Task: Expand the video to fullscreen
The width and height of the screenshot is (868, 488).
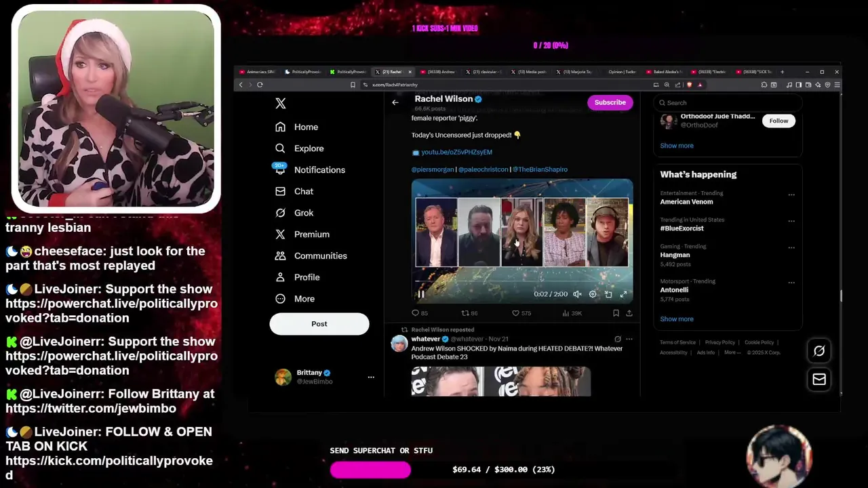Action: tap(624, 294)
